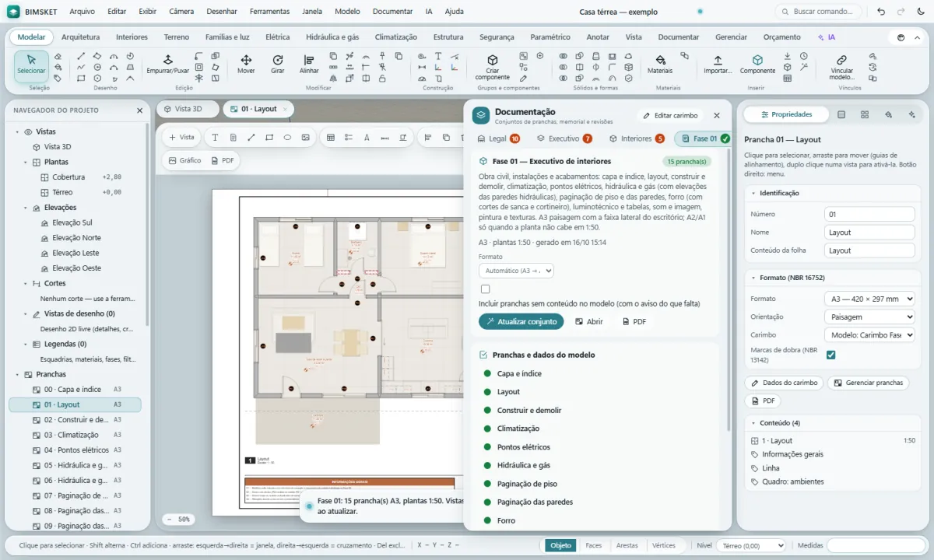Image resolution: width=934 pixels, height=560 pixels.
Task: Close the Documentação panel
Action: coord(717,115)
